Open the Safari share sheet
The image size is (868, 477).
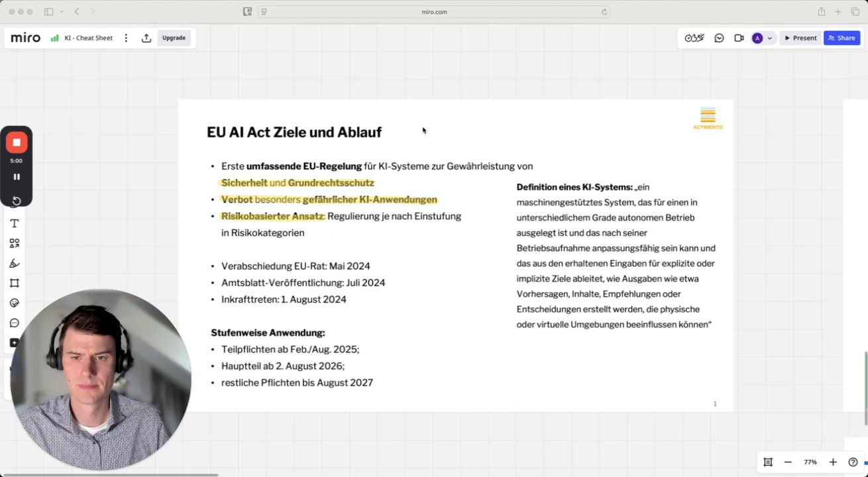pyautogui.click(x=822, y=11)
